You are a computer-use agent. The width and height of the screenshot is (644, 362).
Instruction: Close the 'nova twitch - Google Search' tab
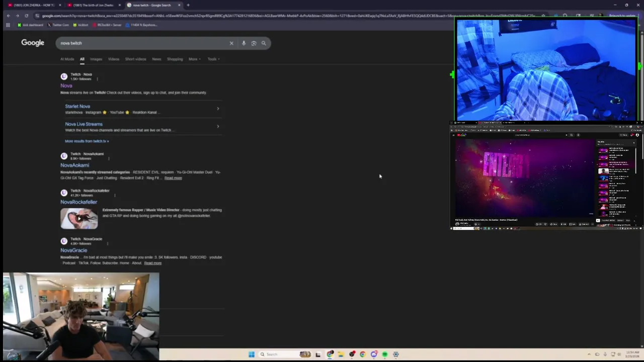[179, 5]
